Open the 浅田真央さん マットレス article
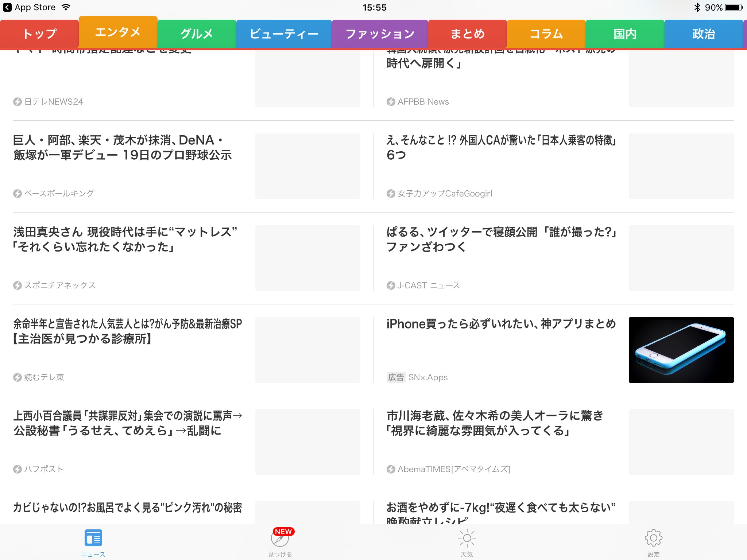747x560 pixels. [125, 239]
